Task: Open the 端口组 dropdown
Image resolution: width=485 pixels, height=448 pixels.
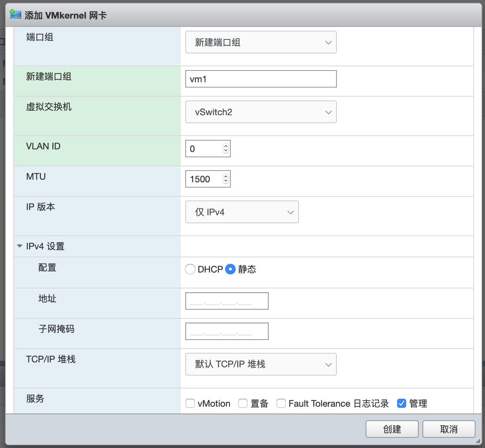Action: [x=261, y=42]
